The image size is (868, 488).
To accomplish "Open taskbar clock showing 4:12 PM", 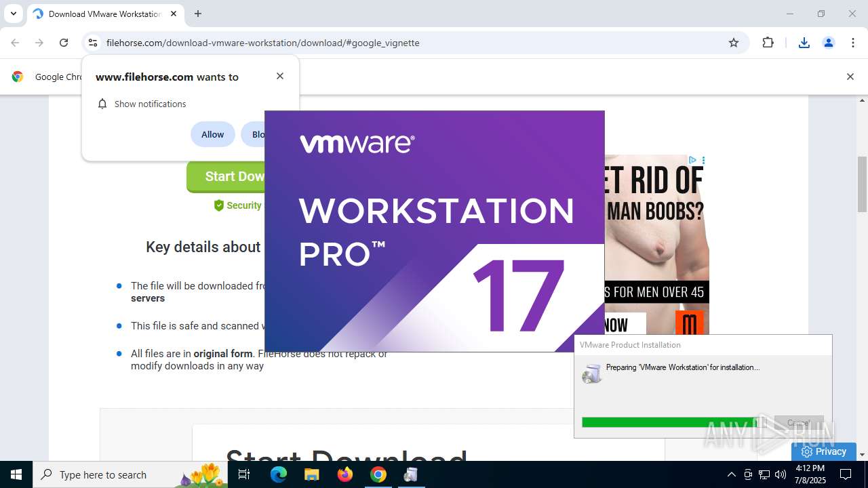I will 810,474.
